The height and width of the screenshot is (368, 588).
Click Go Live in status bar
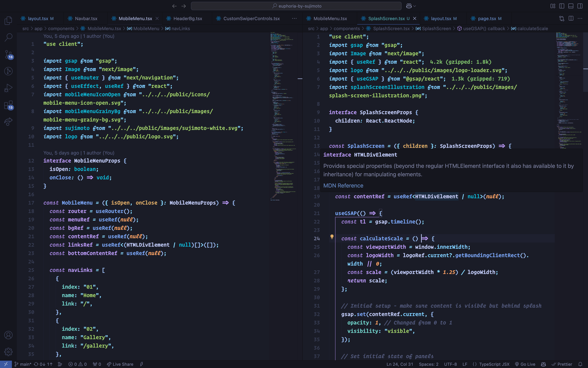(x=525, y=364)
